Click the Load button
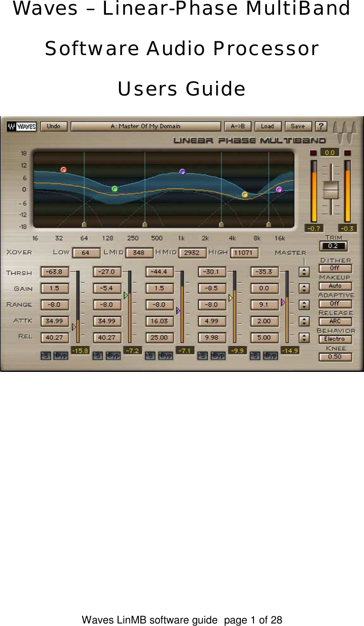The height and width of the screenshot is (626, 364). [268, 126]
